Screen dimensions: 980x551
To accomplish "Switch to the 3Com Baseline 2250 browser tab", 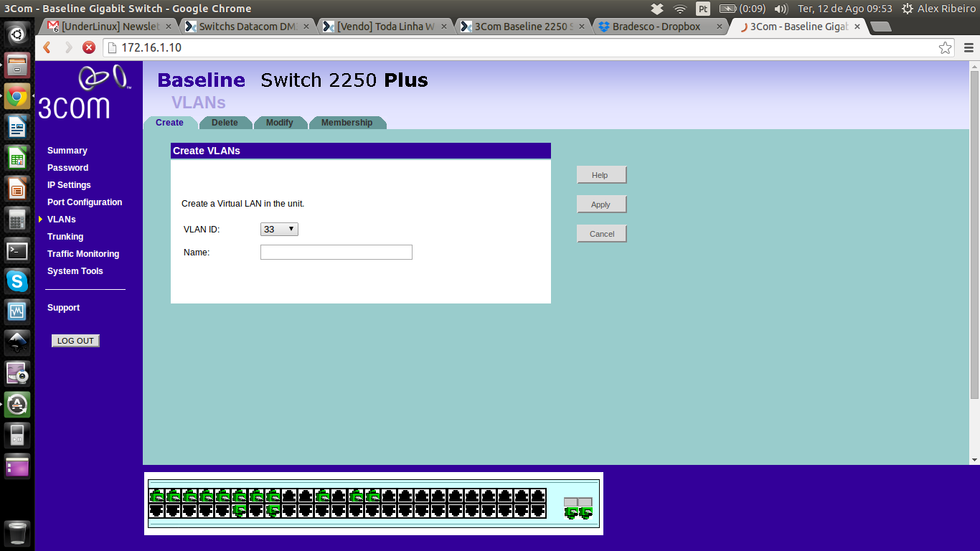I will (524, 27).
